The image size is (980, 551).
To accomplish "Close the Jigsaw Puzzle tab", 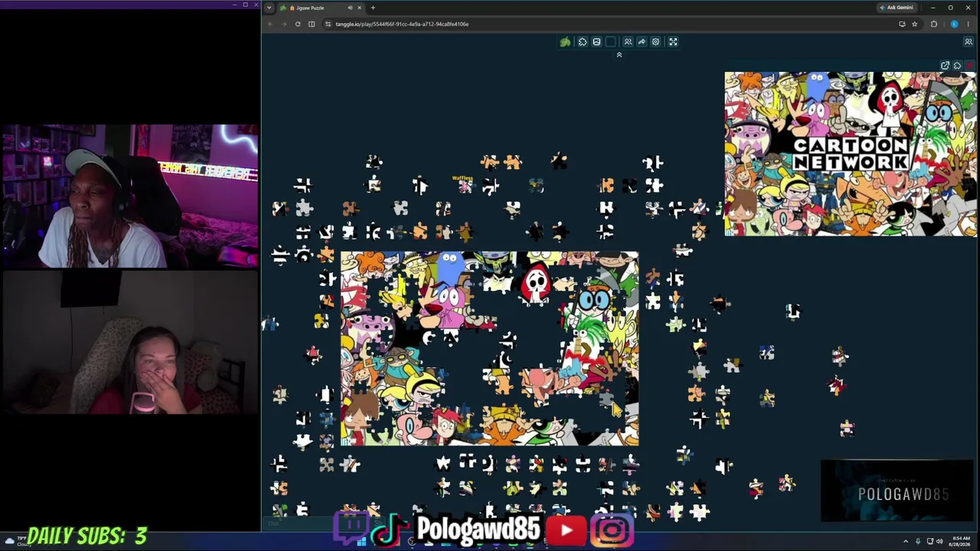I will click(x=359, y=8).
